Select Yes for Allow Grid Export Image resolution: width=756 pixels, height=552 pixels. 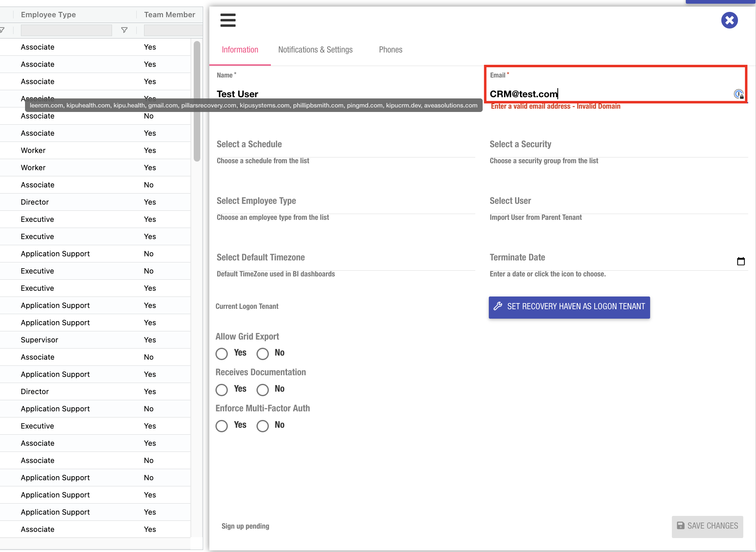222,354
